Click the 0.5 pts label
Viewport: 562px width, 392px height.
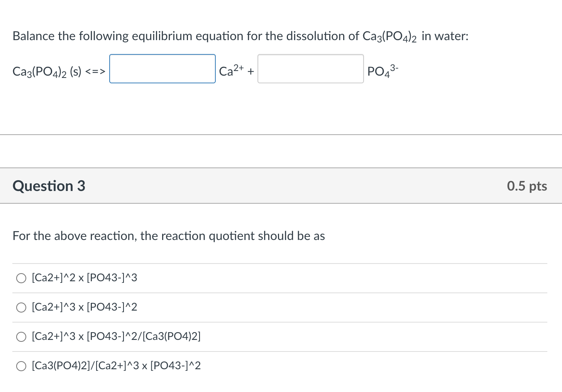(527, 186)
